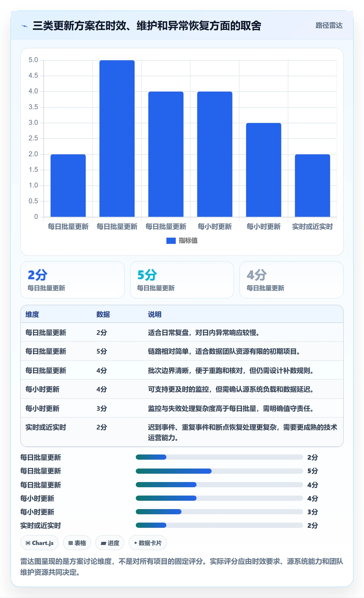Screen dimensions: 364x598
Task: Select the 路径雷达 label in the header
Action: pyautogui.click(x=329, y=25)
